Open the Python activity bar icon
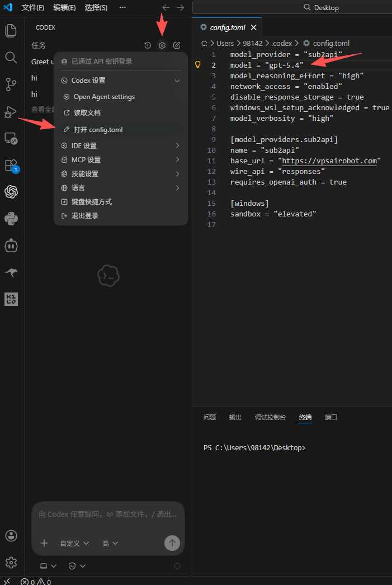Screen dimensions: 392x585 click(11, 219)
